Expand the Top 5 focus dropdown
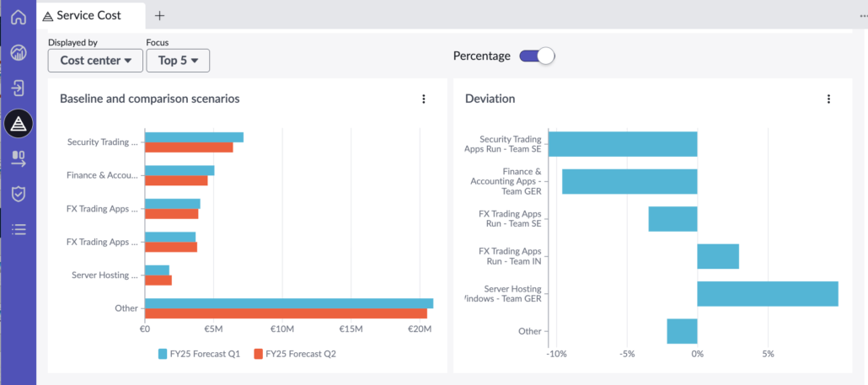This screenshot has height=385, width=868. click(x=178, y=61)
